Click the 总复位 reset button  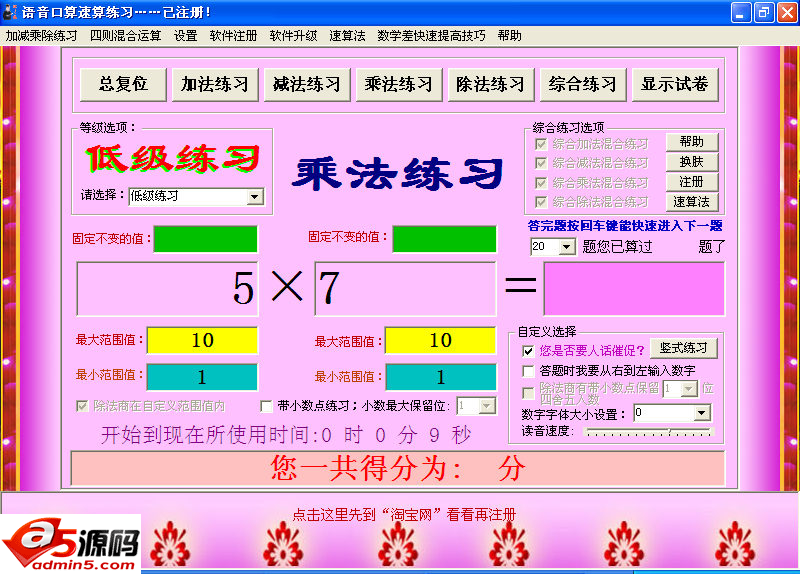pos(123,84)
